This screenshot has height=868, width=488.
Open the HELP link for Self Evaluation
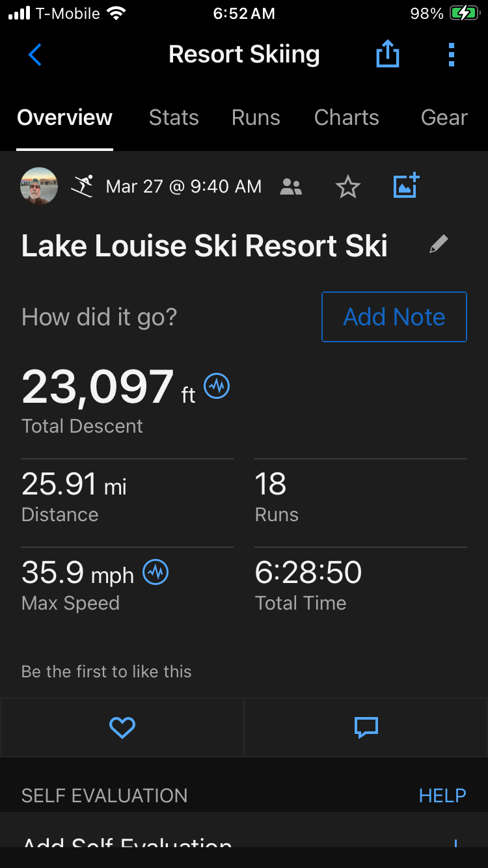pyautogui.click(x=442, y=796)
